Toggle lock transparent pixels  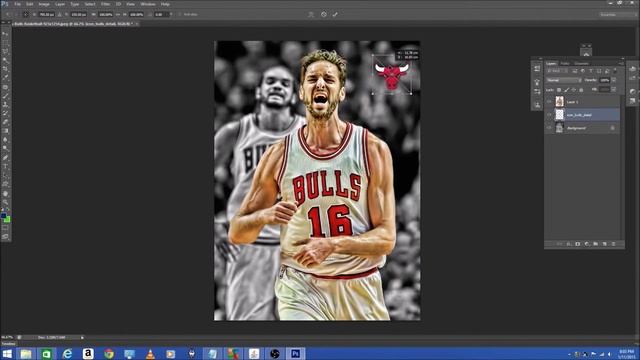[x=559, y=90]
